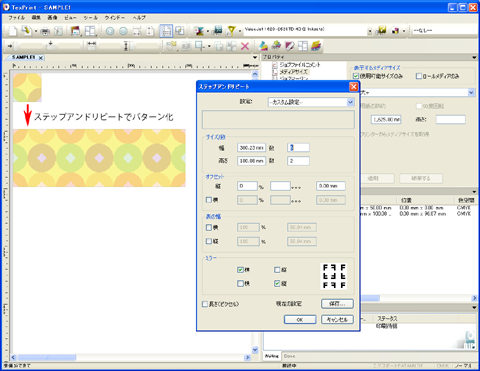Click the printer icon in top toolbar
This screenshot has width=480, height=371.
click(x=45, y=31)
